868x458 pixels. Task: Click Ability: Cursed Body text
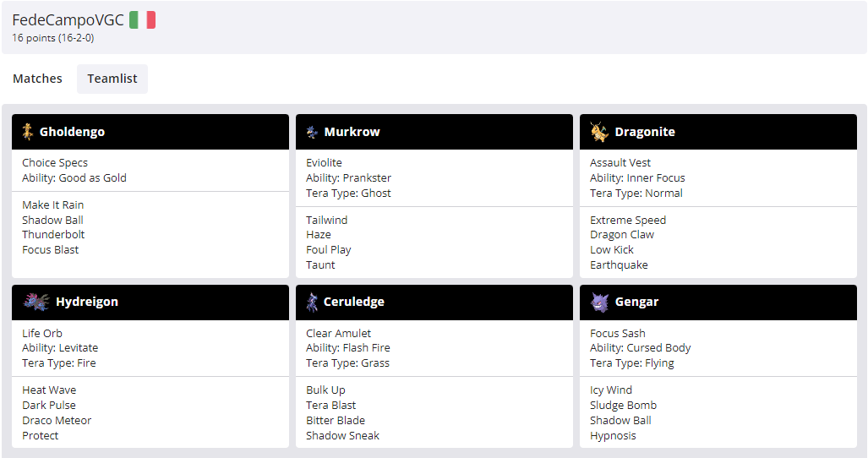tap(640, 348)
